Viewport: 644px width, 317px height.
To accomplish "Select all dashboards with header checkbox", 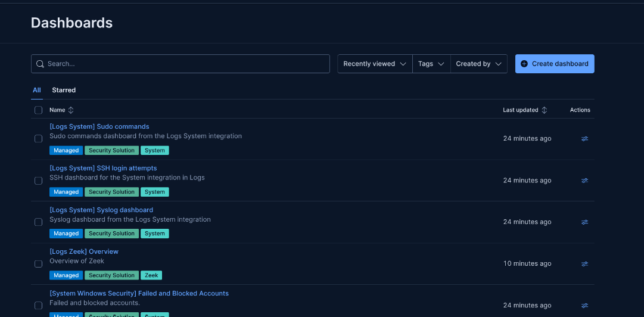I will [x=38, y=110].
